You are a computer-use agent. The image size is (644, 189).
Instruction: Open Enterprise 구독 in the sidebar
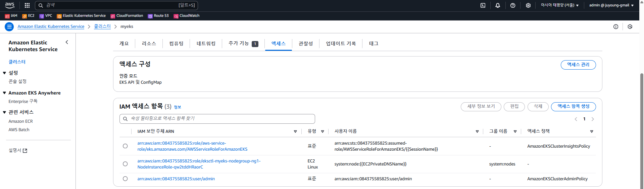coord(23,101)
